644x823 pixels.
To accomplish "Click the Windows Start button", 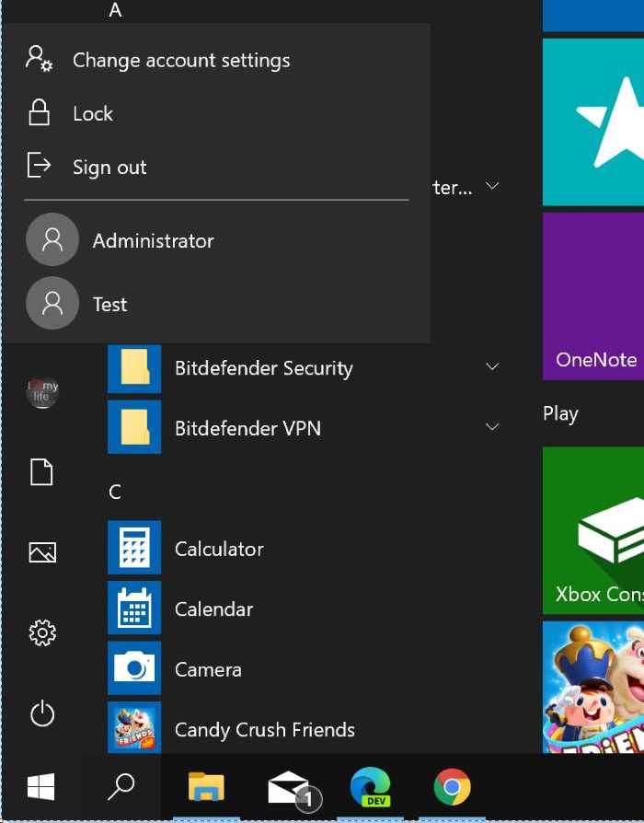I will 40,787.
